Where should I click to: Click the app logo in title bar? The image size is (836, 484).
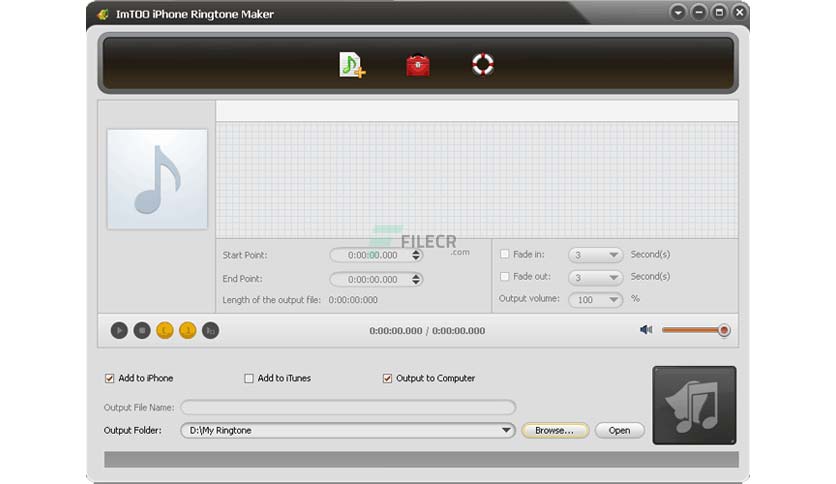tap(103, 14)
